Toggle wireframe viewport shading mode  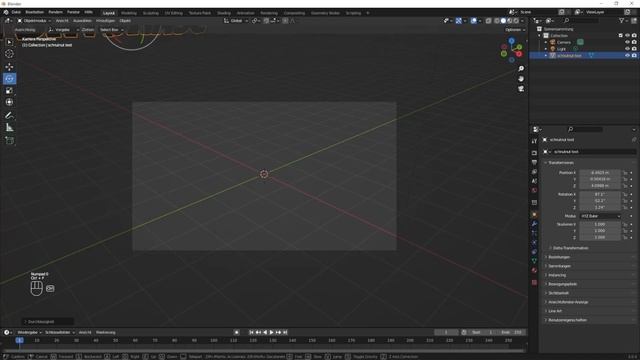click(x=496, y=20)
